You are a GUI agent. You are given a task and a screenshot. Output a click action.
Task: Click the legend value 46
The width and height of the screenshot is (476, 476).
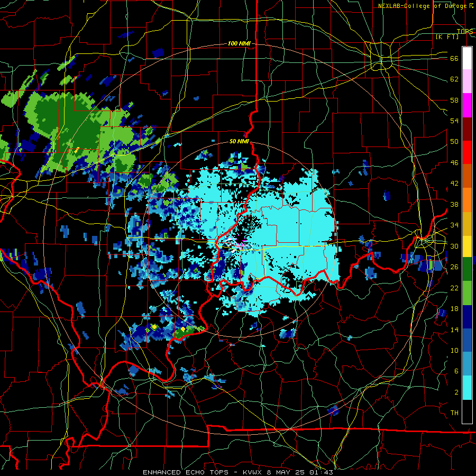pyautogui.click(x=454, y=163)
